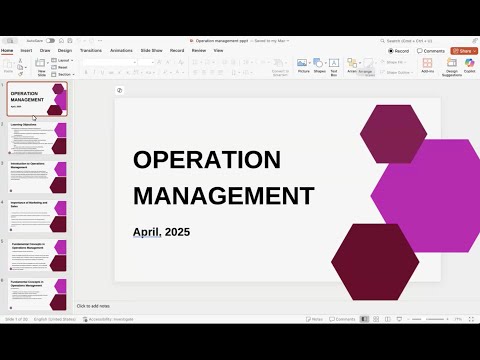Image resolution: width=480 pixels, height=360 pixels.
Task: Select slide 5 thumbnail Fundamental Concepts
Action: tap(37, 255)
